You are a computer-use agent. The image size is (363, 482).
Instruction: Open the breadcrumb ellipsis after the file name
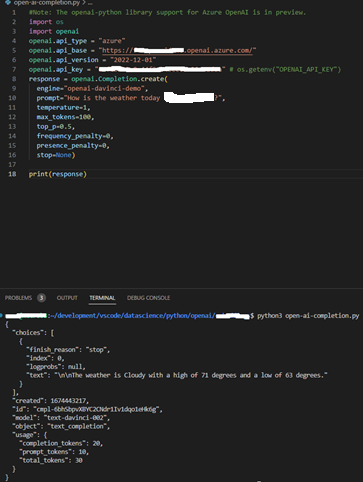90,3
